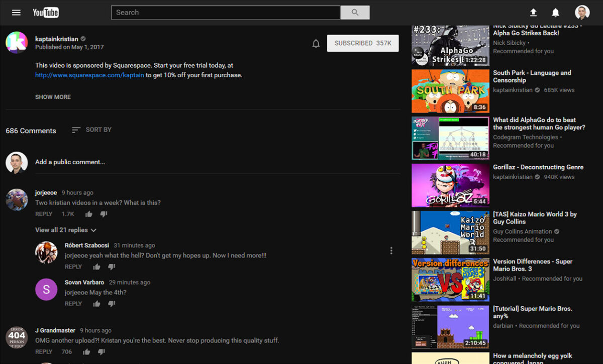Open your account avatar menu
Screen dimensions: 603x364
point(582,13)
